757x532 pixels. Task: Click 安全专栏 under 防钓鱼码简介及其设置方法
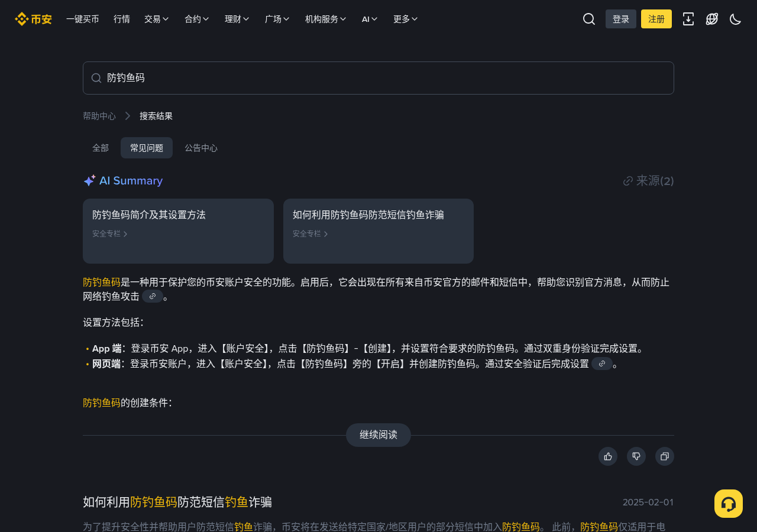click(110, 233)
